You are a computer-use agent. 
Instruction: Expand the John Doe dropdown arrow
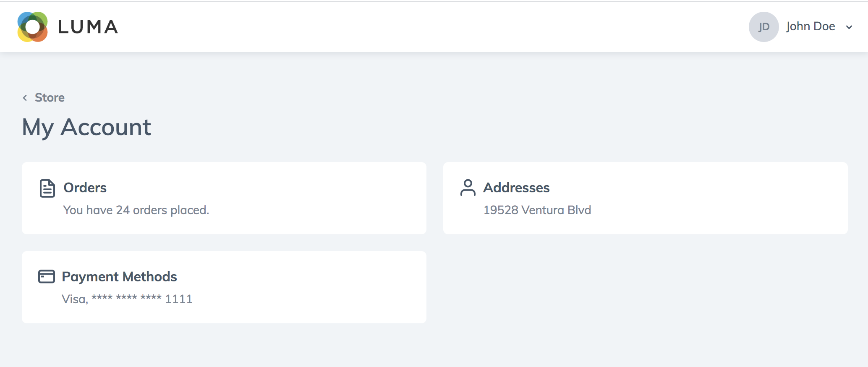[849, 27]
